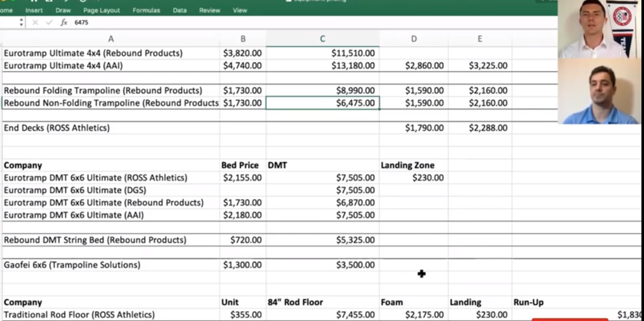Select Gaofei 6x6 (Trampoline Solutions) cell
The height and width of the screenshot is (321, 644).
click(x=111, y=265)
